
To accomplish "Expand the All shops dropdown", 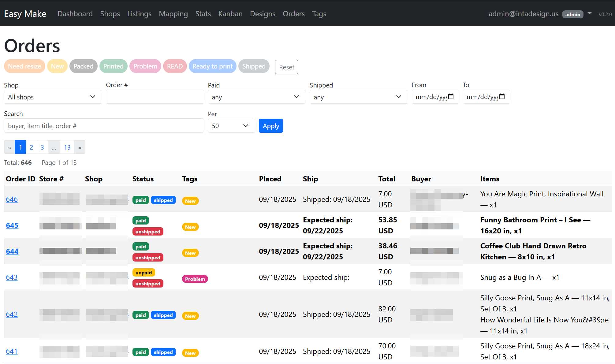I will coord(53,97).
